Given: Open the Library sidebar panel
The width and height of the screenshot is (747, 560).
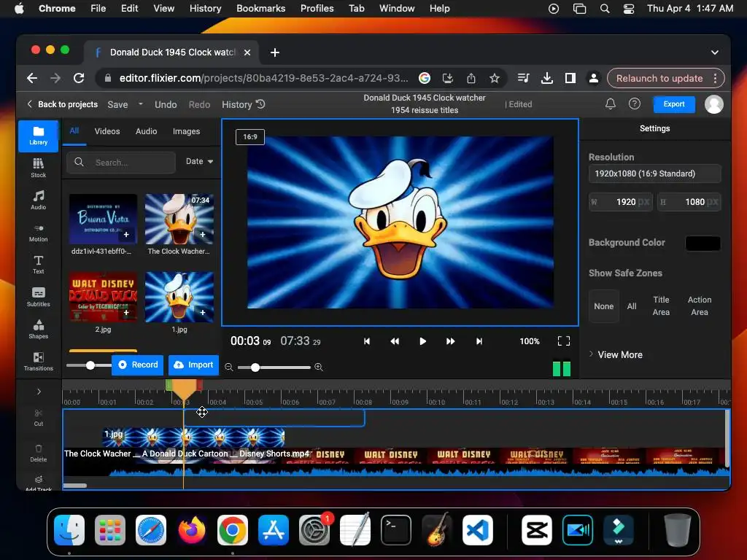Looking at the screenshot, I should click(38, 136).
